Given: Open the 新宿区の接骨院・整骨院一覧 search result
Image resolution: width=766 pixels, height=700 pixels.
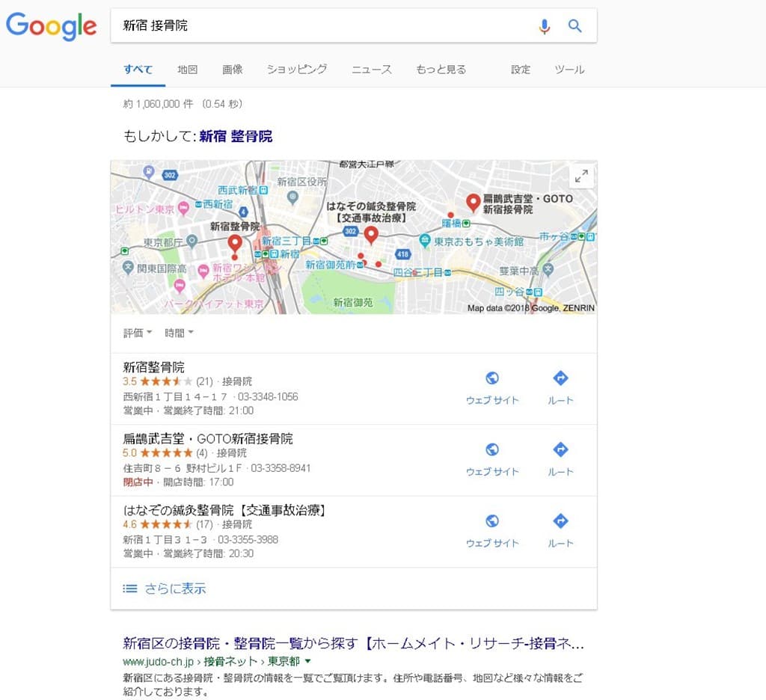Looking at the screenshot, I should (x=353, y=644).
